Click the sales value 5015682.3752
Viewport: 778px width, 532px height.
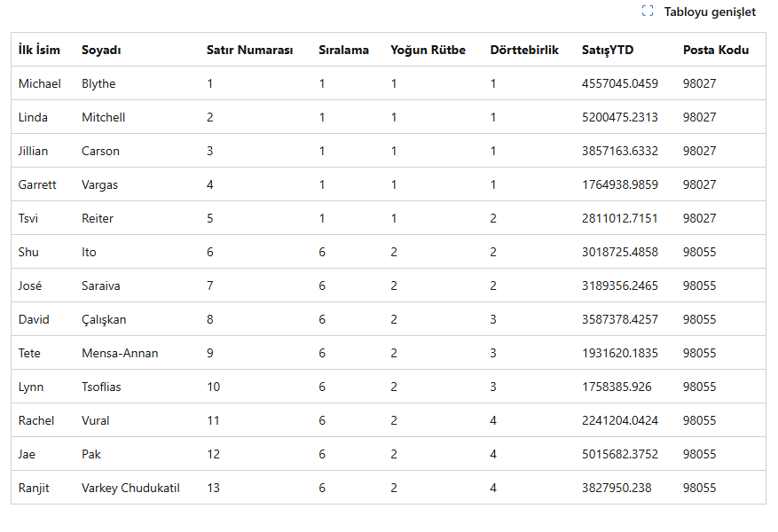pyautogui.click(x=619, y=454)
